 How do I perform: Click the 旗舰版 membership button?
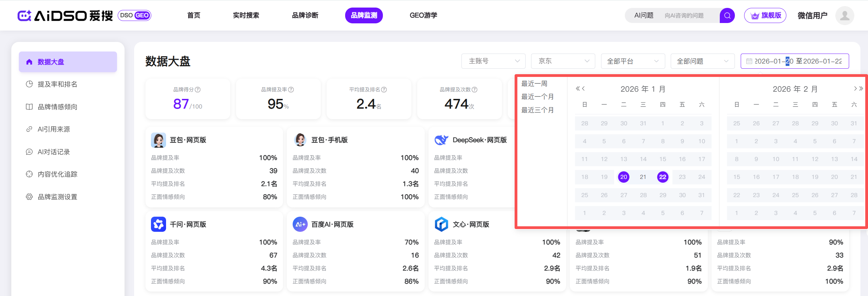point(765,15)
